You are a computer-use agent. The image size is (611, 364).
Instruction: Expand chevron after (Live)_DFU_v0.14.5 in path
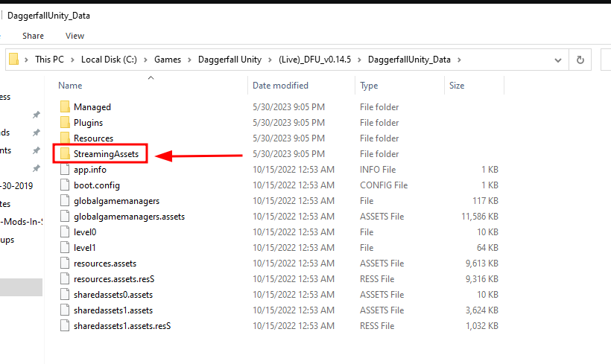click(359, 60)
